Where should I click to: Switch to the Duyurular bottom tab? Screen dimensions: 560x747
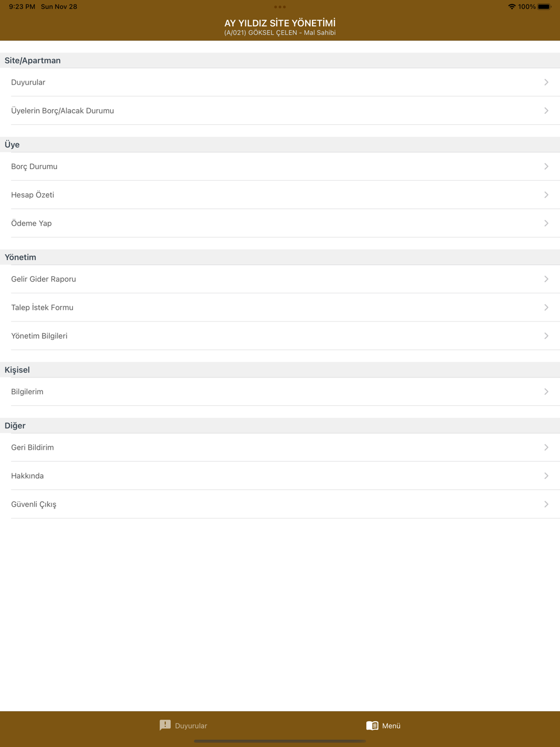click(x=183, y=726)
